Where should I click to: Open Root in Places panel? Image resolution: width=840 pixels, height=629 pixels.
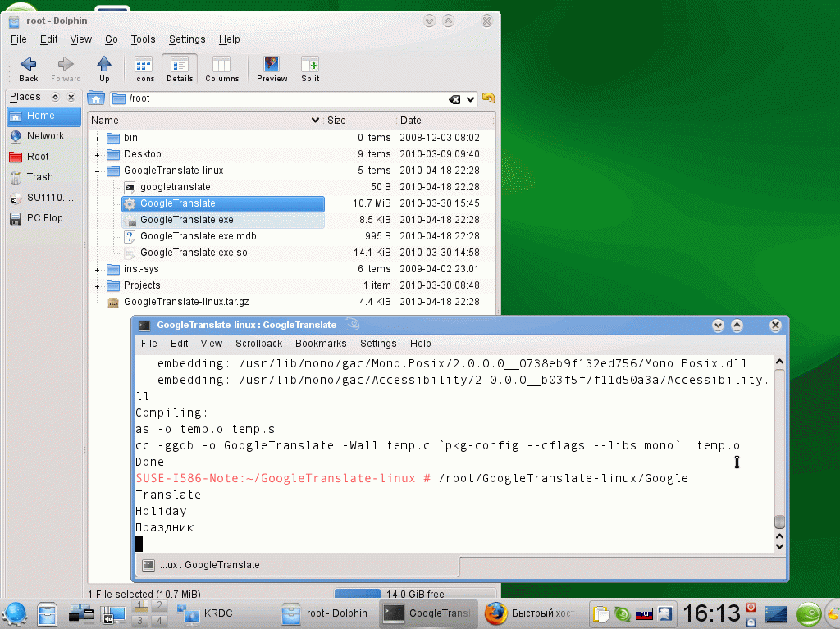click(43, 157)
